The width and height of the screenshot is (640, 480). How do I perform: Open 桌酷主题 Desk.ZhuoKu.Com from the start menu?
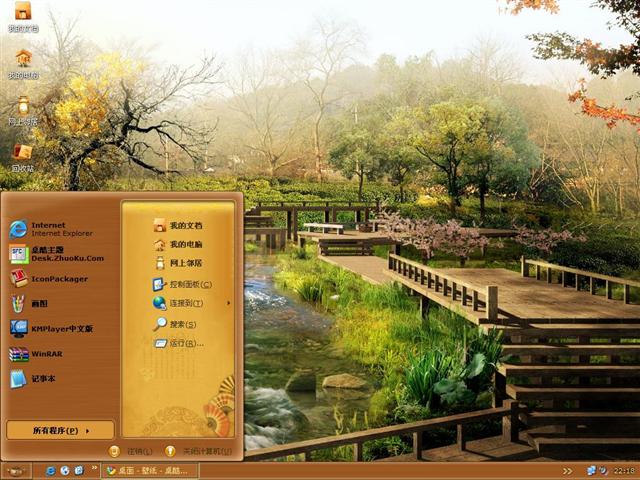click(56, 254)
